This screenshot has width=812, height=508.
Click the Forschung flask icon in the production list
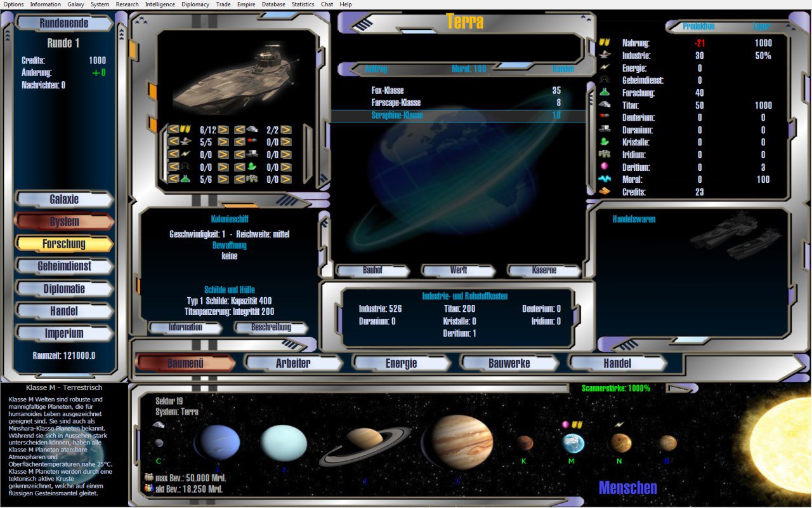[605, 92]
